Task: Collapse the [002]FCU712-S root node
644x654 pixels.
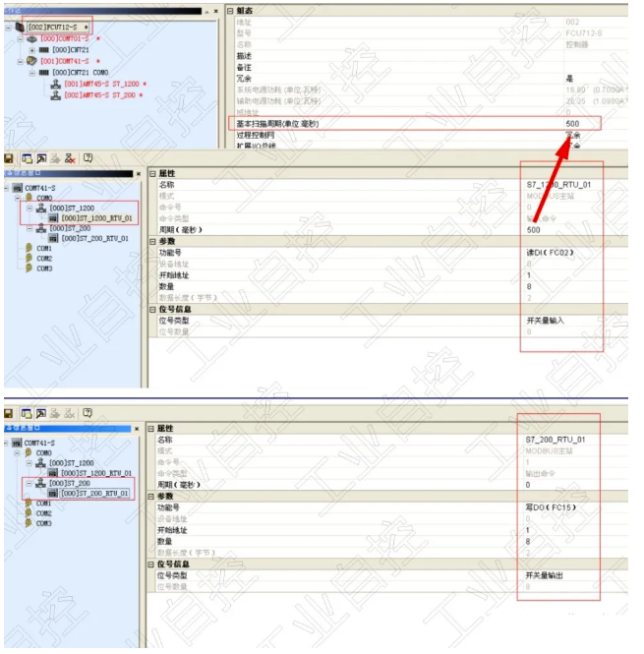Action: 8,27
